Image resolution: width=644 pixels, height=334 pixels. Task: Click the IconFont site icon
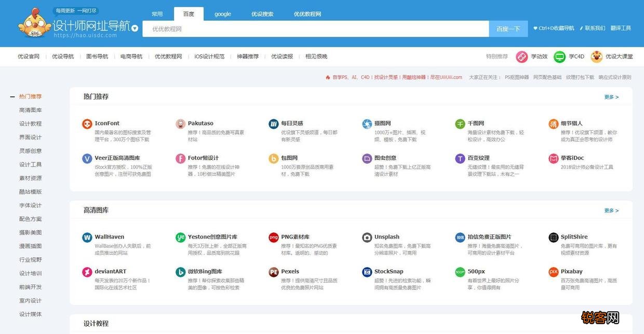[87, 124]
